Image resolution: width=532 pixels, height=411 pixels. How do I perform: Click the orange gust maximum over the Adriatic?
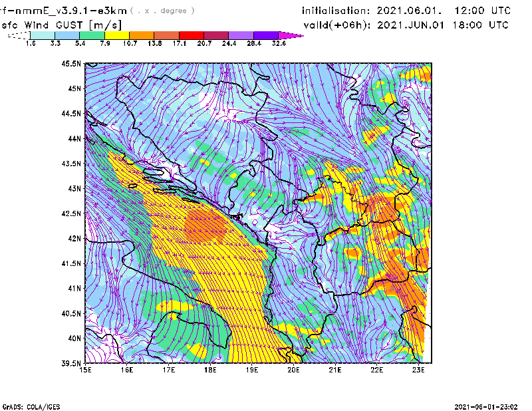207,224
